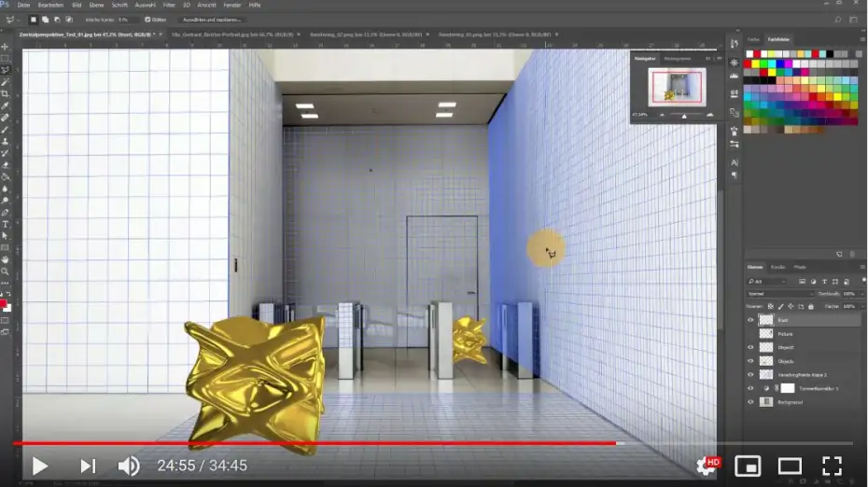868x487 pixels.
Task: Select the Move tool
Action: click(5, 47)
